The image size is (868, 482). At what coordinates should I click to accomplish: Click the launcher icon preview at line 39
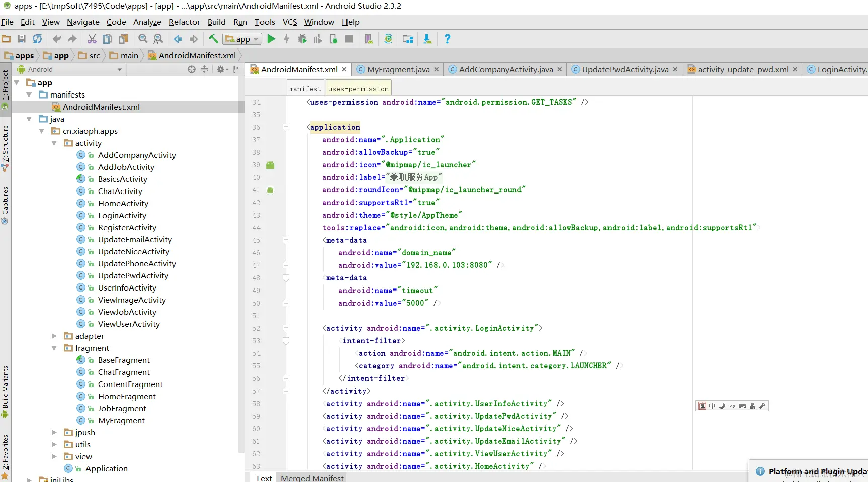(270, 165)
